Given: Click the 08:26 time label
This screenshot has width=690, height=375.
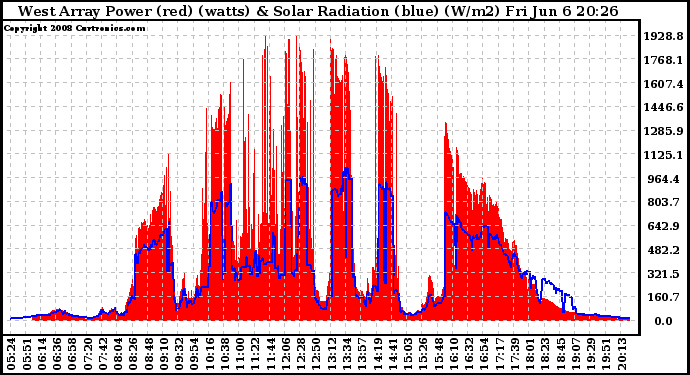Looking at the screenshot, I should tap(133, 354).
